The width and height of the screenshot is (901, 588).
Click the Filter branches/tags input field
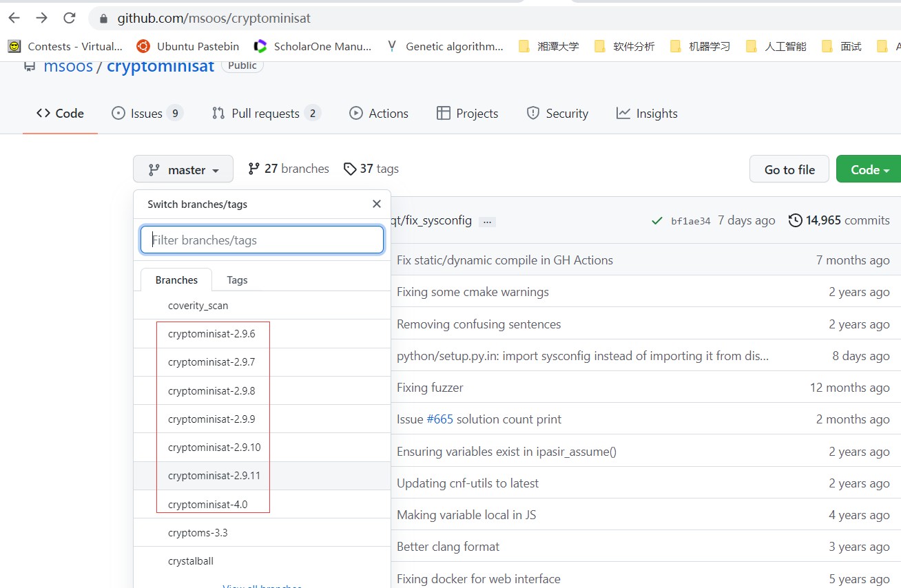(262, 240)
